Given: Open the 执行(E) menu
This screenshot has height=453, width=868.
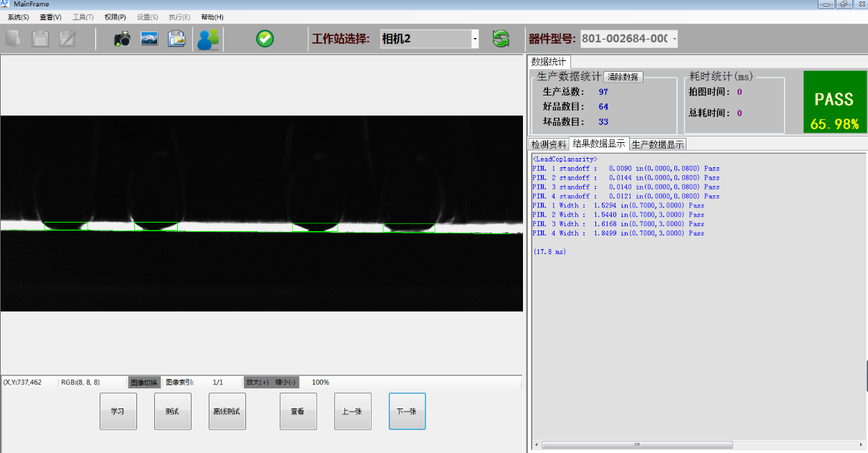Looking at the screenshot, I should click(179, 17).
